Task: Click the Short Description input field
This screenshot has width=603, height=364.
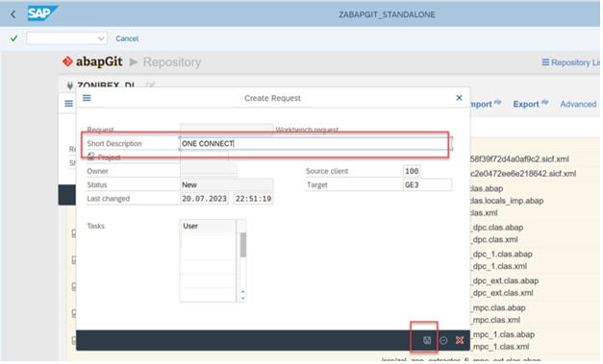Action: [x=314, y=144]
